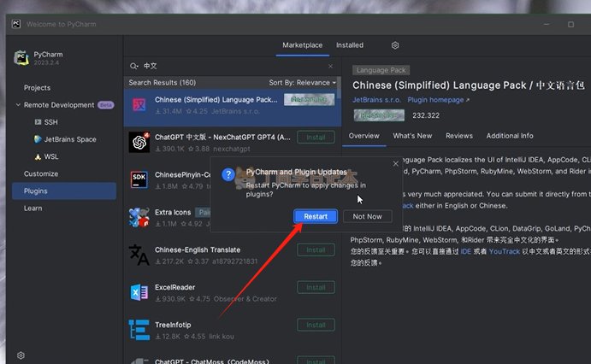Focus the plugin search input field
The height and width of the screenshot is (364, 591).
(232, 67)
